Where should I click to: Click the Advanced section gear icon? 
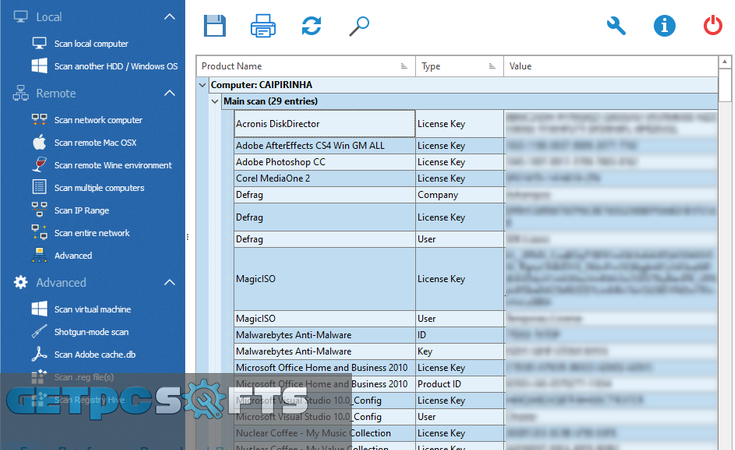click(x=21, y=282)
